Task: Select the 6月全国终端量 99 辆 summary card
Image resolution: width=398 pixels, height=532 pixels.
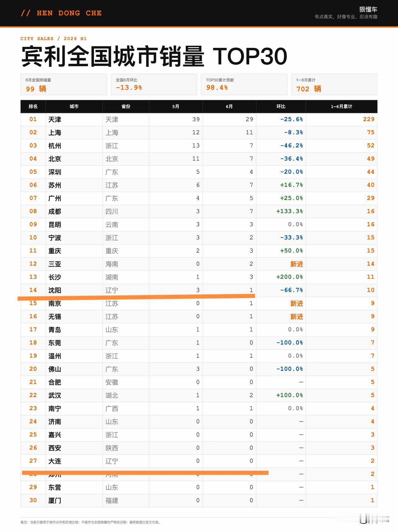Action: click(64, 84)
